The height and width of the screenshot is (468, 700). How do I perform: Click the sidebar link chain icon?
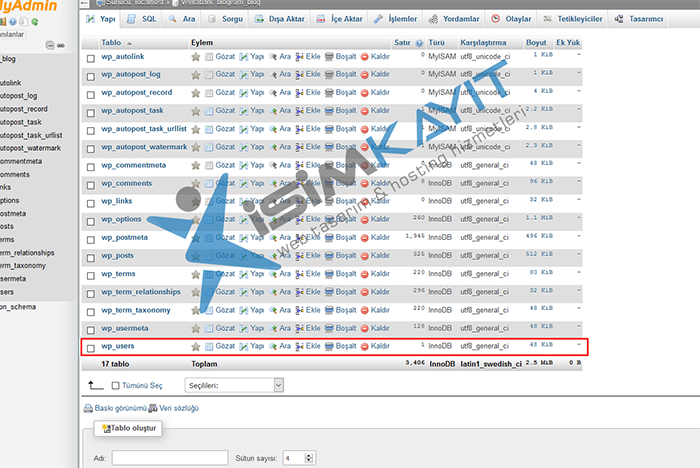point(61,45)
